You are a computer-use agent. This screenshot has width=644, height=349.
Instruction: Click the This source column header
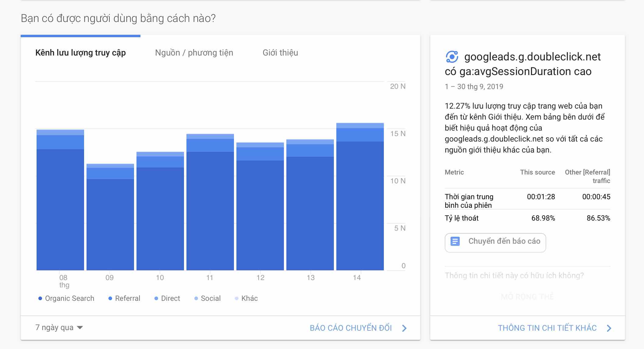point(538,172)
